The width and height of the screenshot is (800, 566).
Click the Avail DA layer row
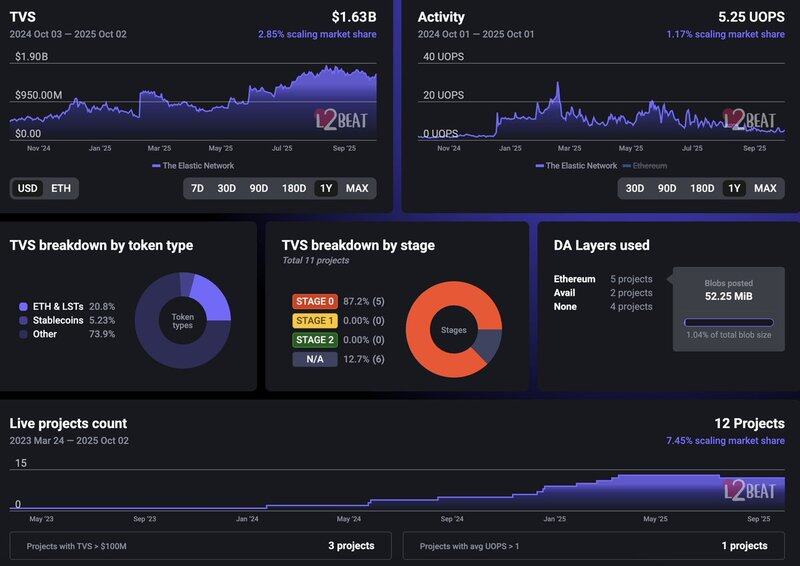(603, 293)
